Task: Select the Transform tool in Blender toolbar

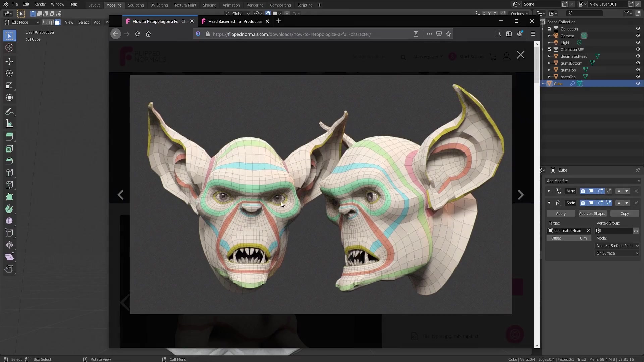Action: click(9, 98)
